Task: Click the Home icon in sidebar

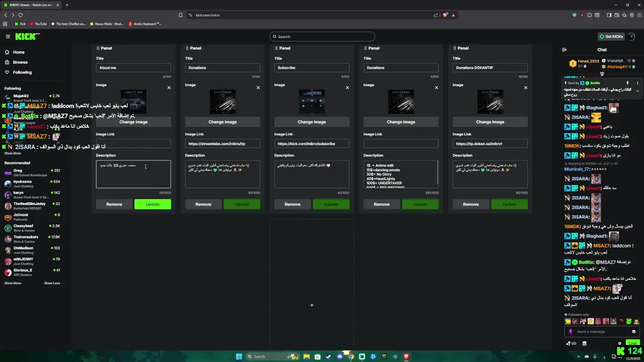Action: click(x=7, y=52)
